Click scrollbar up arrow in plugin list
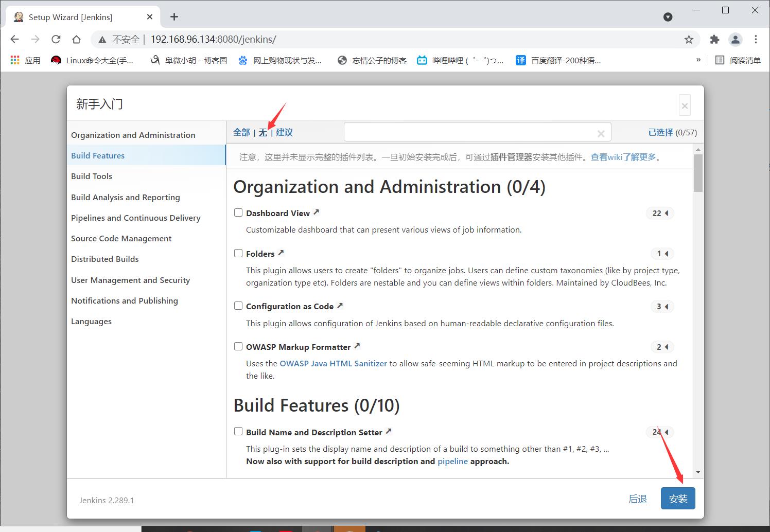This screenshot has width=770, height=532. [x=698, y=150]
